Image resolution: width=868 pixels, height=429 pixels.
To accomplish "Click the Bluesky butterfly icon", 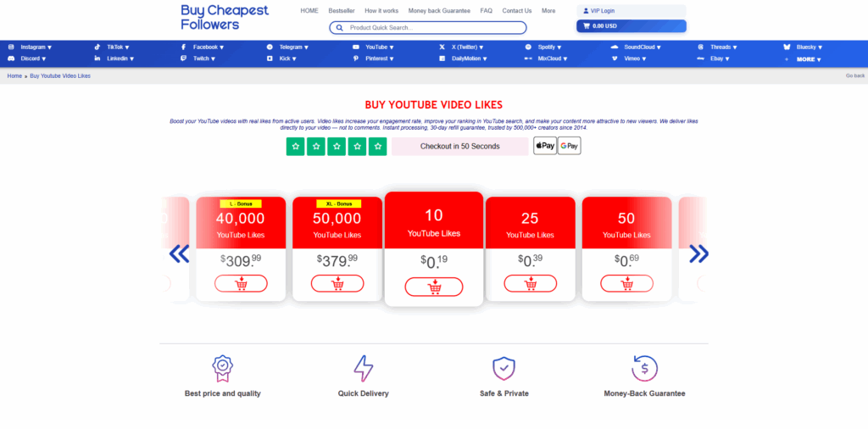I will pyautogui.click(x=787, y=47).
